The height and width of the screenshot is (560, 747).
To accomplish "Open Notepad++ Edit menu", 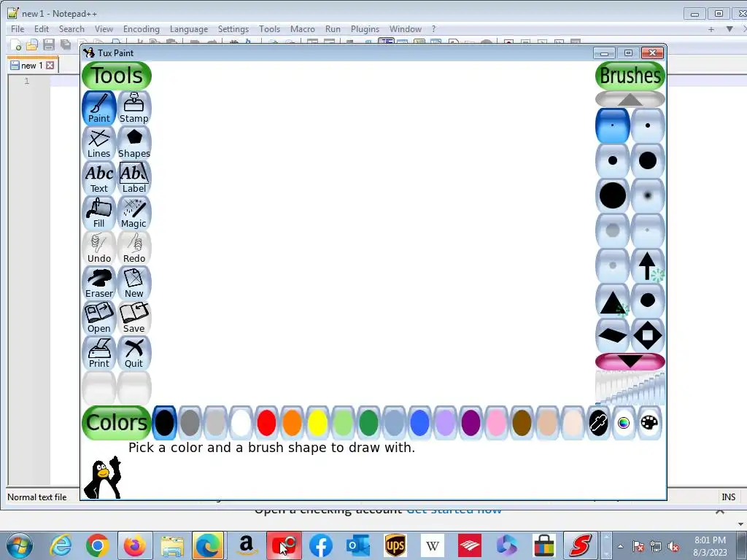I will [42, 29].
